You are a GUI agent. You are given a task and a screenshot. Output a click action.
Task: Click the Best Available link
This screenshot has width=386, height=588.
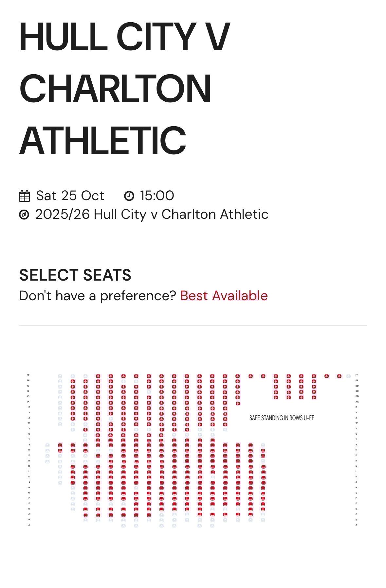coord(224,296)
